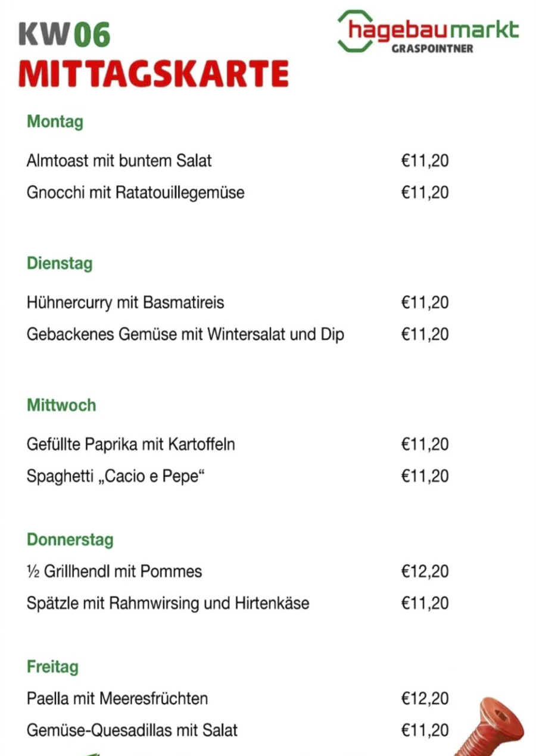Screen dimensions: 536x756
Task: Select Gemüse-Quesadillas mit Salat
Action: 132,730
